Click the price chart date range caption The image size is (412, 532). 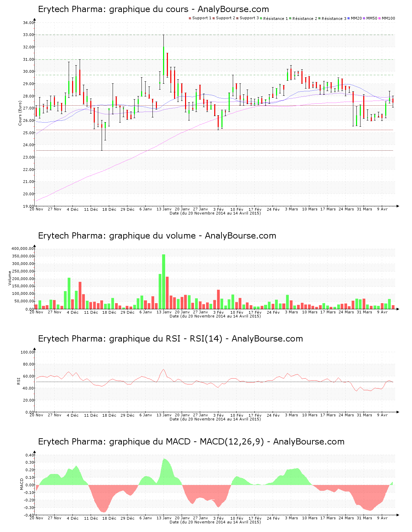tap(215, 213)
